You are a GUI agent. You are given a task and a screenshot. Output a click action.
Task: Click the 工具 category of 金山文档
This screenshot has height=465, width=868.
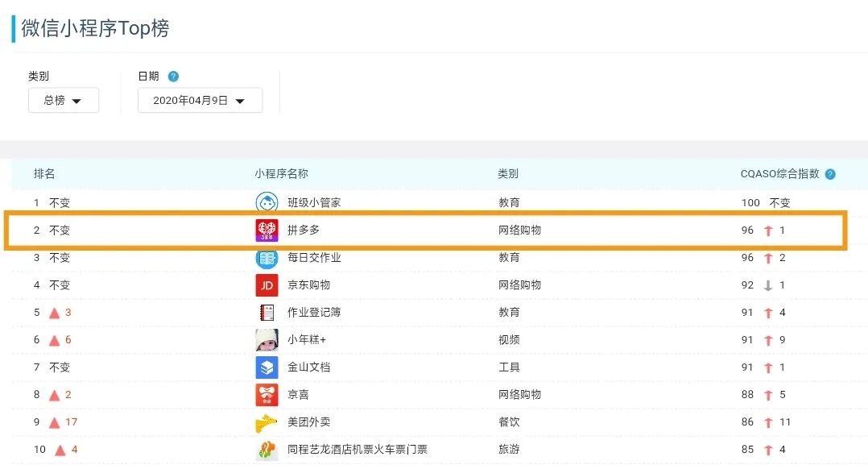click(x=509, y=367)
